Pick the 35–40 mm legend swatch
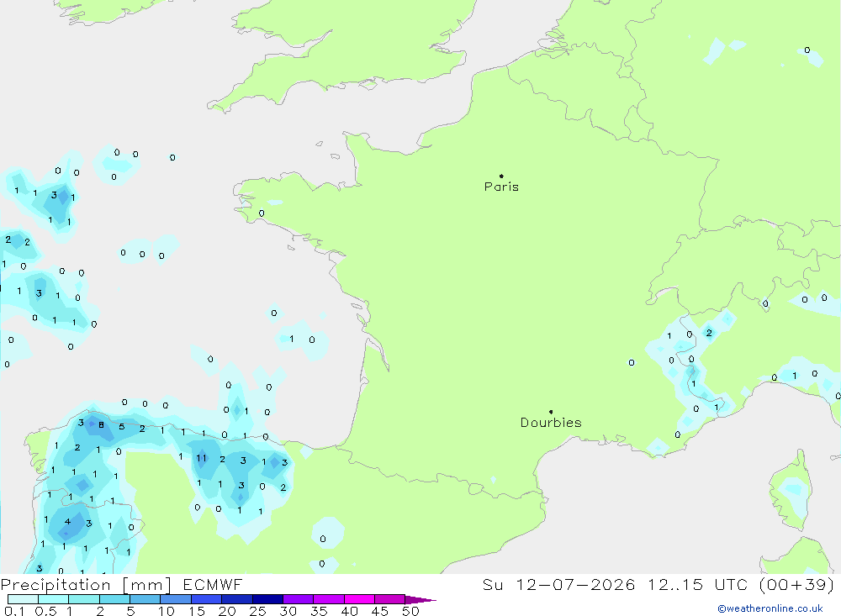The image size is (841, 616). click(329, 599)
